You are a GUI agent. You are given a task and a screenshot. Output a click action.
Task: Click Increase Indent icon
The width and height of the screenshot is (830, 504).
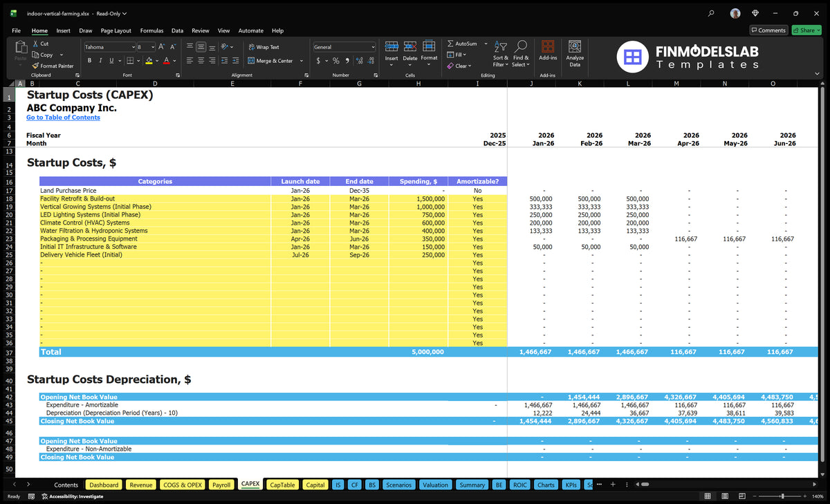point(236,61)
